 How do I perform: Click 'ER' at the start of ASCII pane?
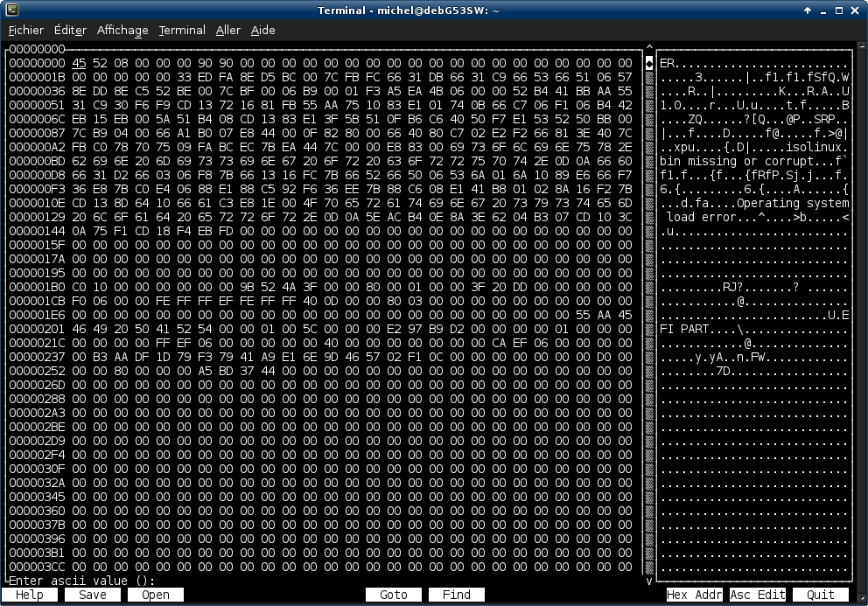pos(667,63)
